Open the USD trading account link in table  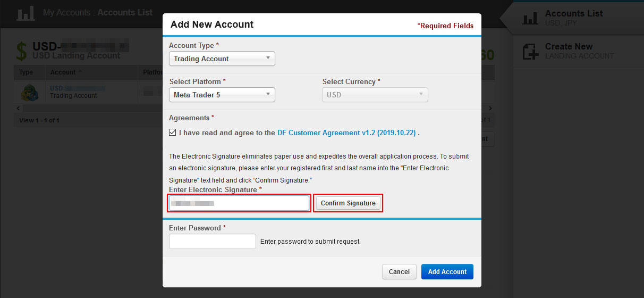tap(77, 88)
